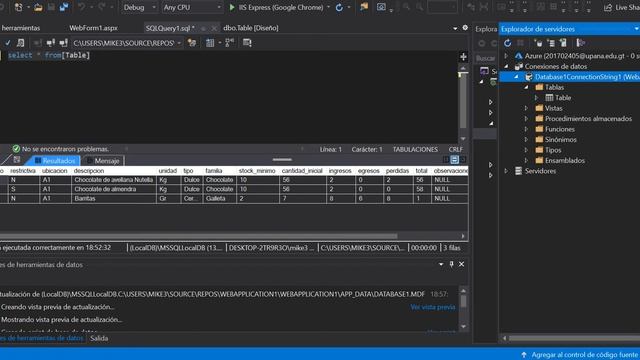Start IIS Express with the green play icon
Viewport: 640px width, 360px height.
click(232, 7)
